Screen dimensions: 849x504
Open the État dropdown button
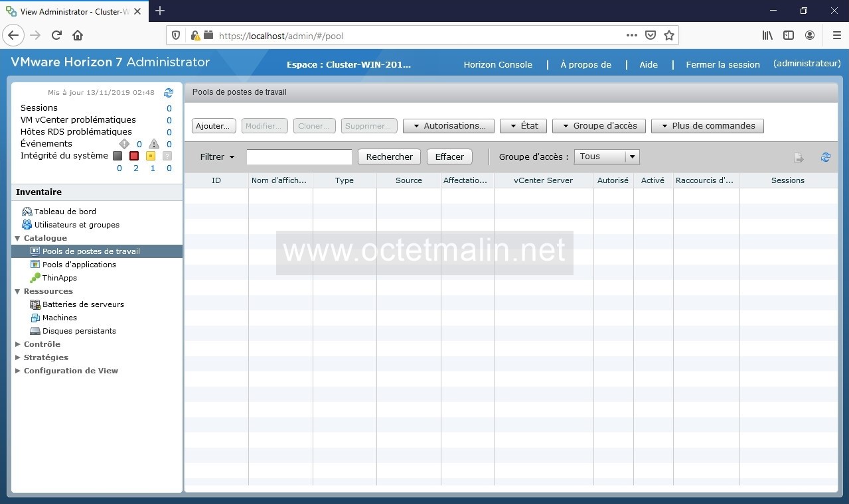click(523, 126)
